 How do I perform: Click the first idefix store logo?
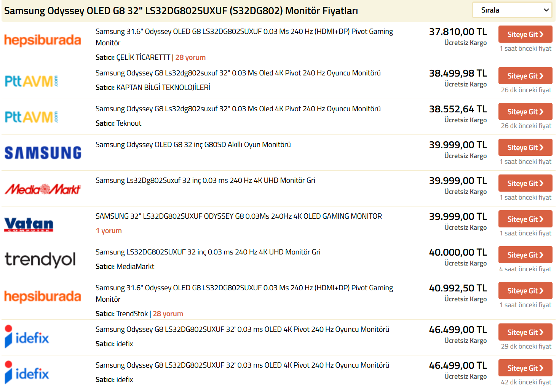[27, 337]
